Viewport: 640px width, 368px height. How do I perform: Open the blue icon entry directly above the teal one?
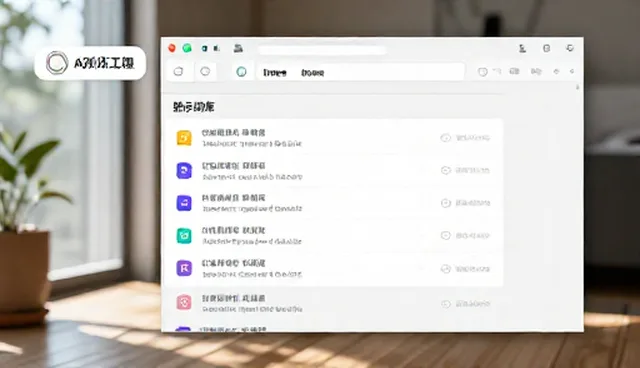click(x=334, y=203)
